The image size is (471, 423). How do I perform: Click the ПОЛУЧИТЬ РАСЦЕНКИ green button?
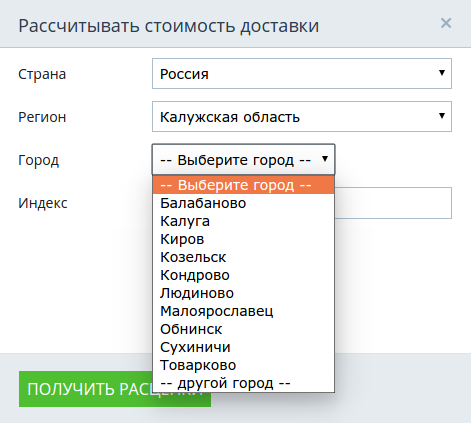click(115, 389)
